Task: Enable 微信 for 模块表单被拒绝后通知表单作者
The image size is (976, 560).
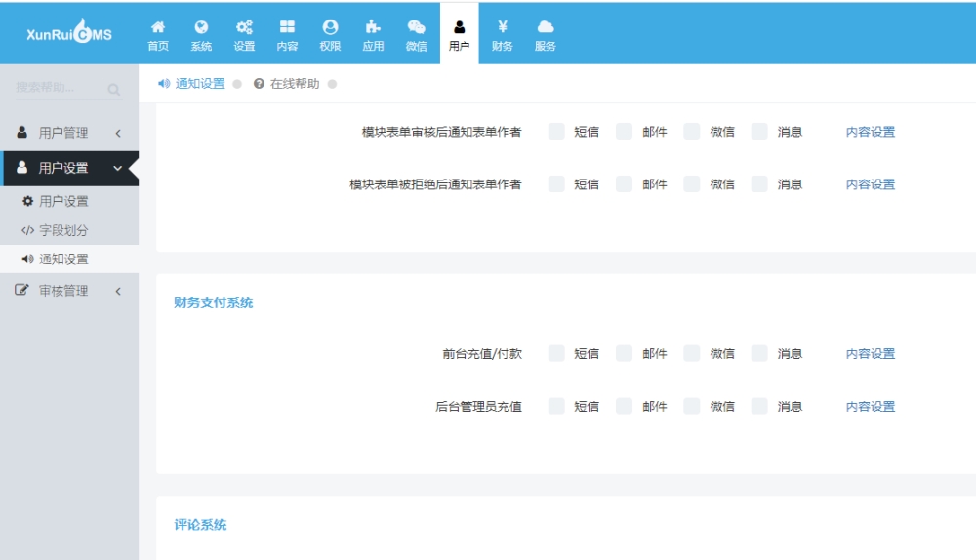Action: tap(692, 184)
